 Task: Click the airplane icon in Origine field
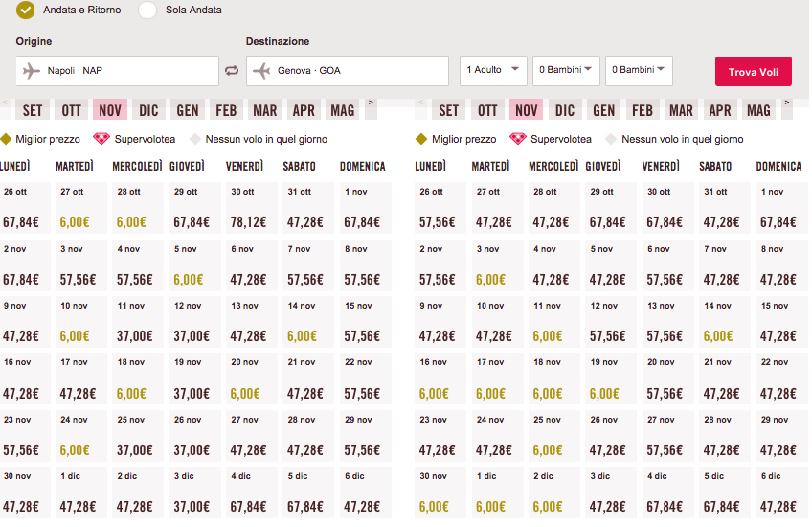[32, 70]
